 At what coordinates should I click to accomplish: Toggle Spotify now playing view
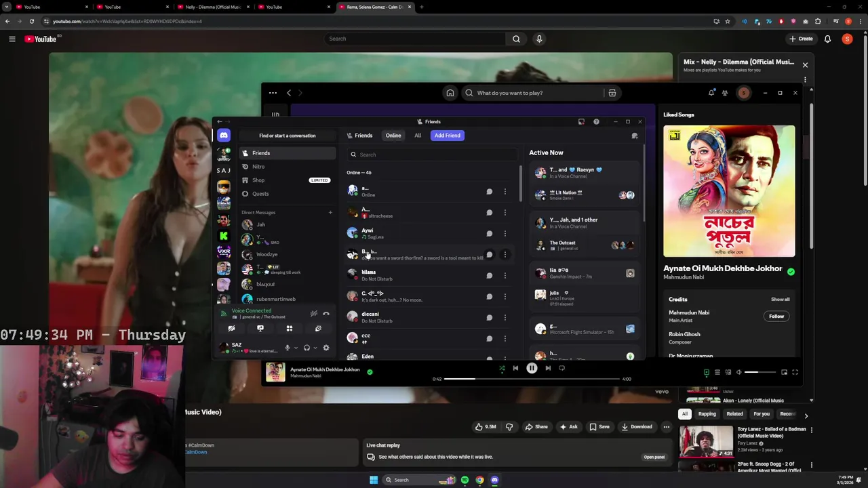706,372
